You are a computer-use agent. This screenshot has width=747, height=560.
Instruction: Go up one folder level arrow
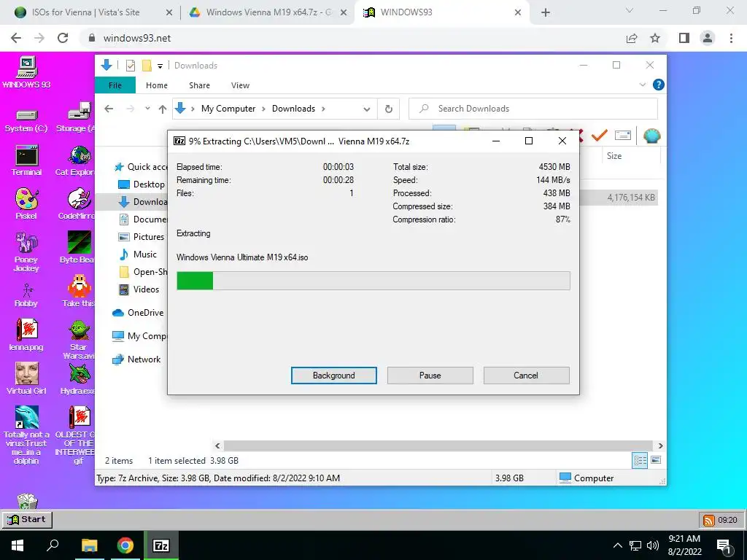(163, 109)
